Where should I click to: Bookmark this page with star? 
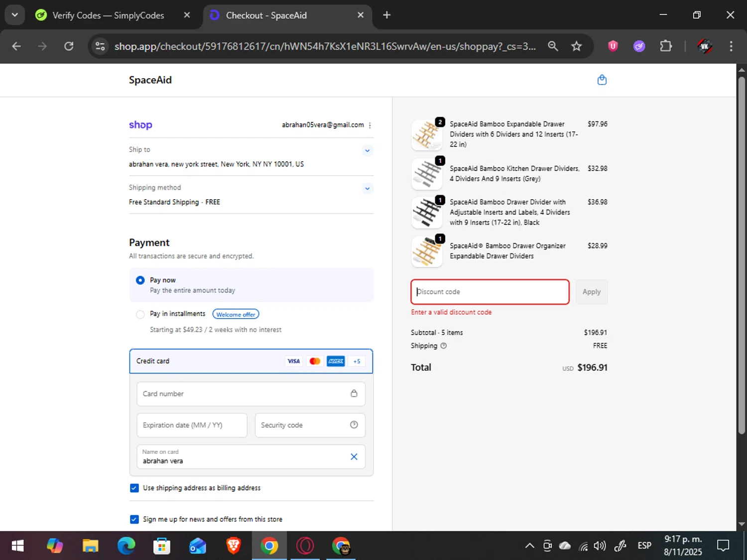tap(576, 46)
